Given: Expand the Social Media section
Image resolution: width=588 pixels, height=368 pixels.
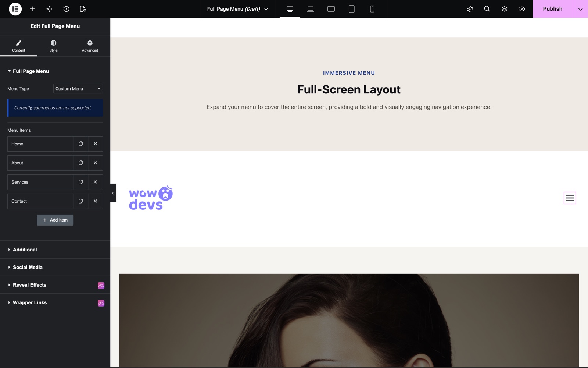Looking at the screenshot, I should pos(55,267).
